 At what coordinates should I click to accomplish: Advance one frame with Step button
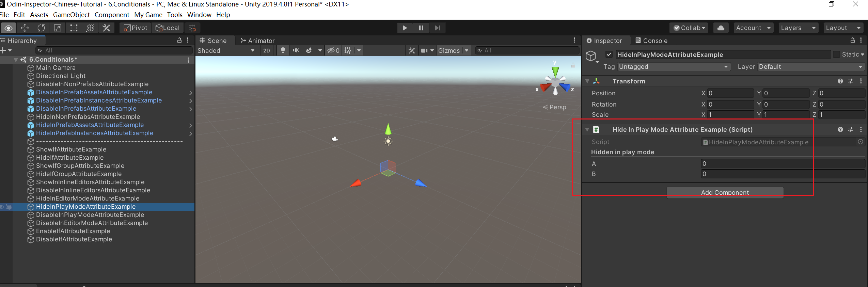click(437, 28)
